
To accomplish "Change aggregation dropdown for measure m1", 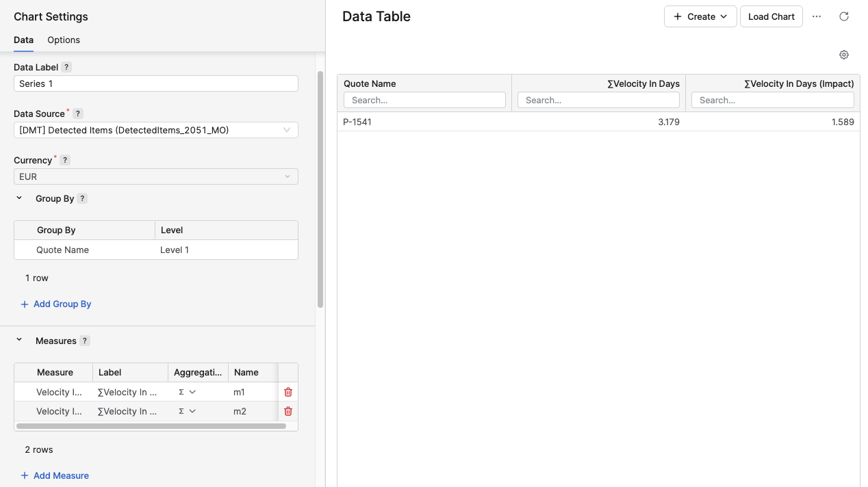I will click(187, 392).
